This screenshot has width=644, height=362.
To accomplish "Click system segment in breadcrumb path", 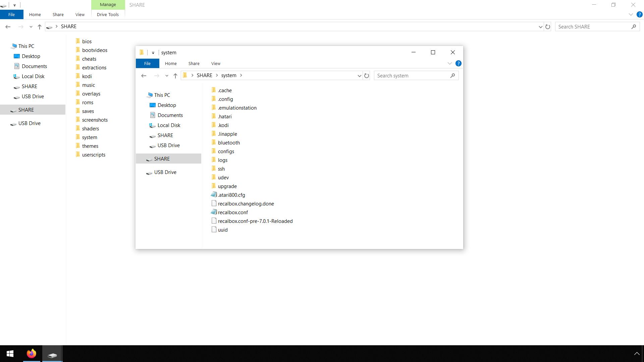I will 229,75.
